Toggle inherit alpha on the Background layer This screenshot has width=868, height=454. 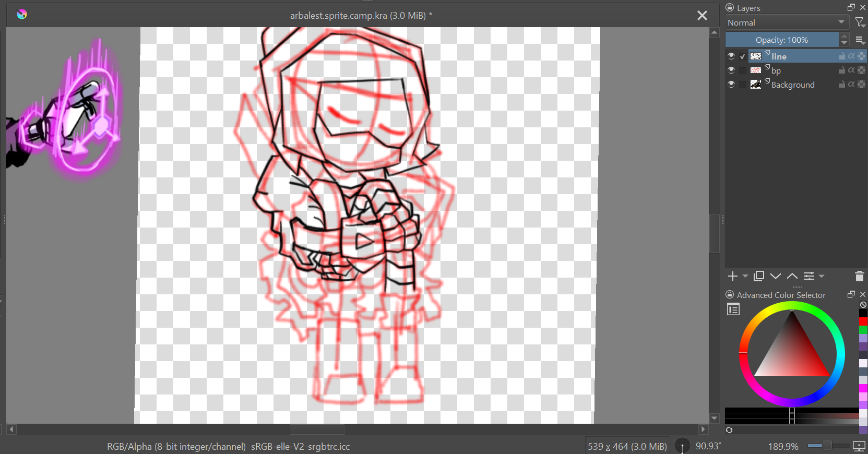click(851, 84)
